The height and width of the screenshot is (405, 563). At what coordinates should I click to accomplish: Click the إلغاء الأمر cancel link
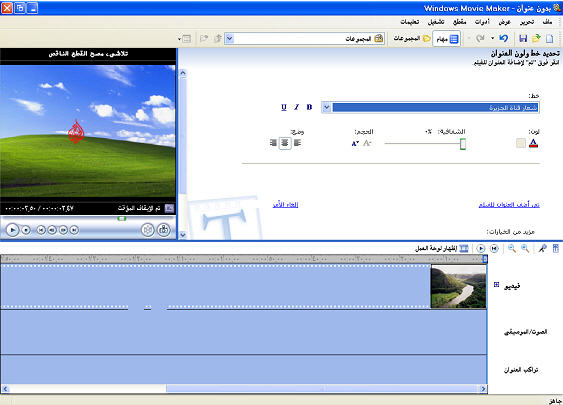pyautogui.click(x=285, y=205)
